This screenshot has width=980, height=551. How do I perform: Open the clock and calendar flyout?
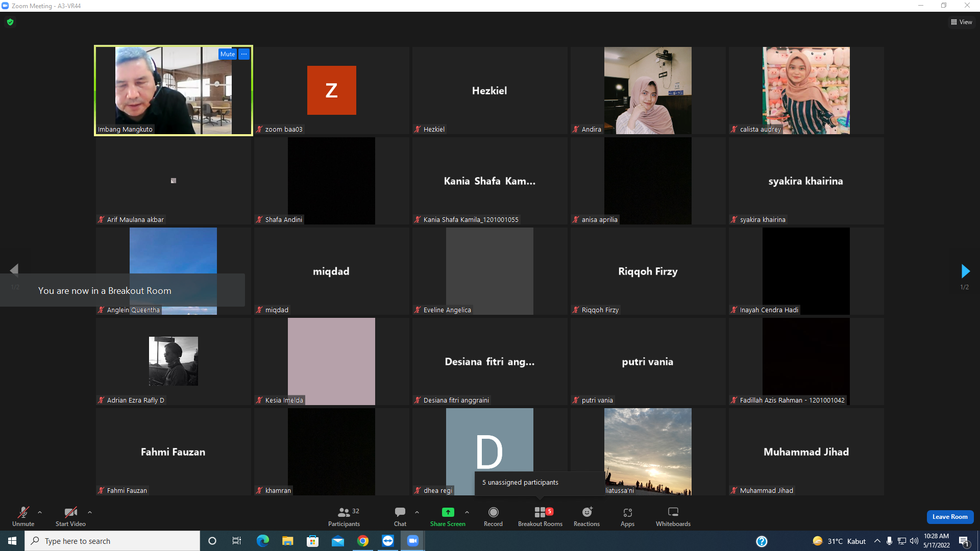pyautogui.click(x=936, y=541)
